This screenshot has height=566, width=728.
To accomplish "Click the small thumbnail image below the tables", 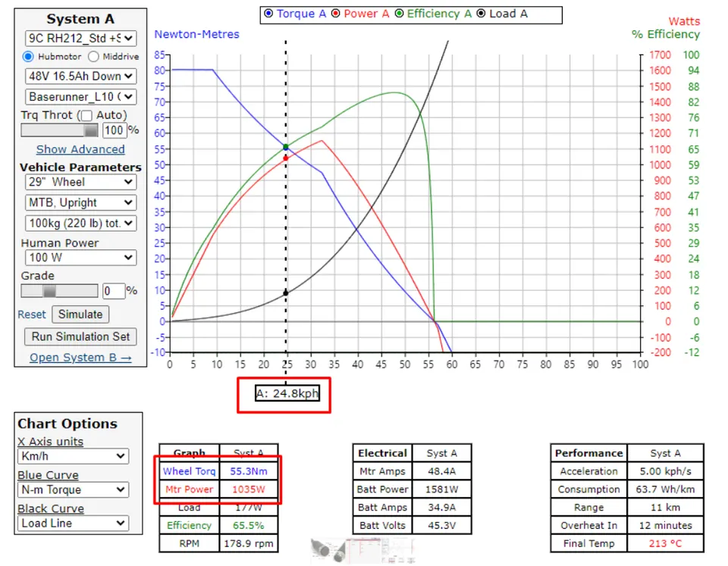I will point(362,550).
